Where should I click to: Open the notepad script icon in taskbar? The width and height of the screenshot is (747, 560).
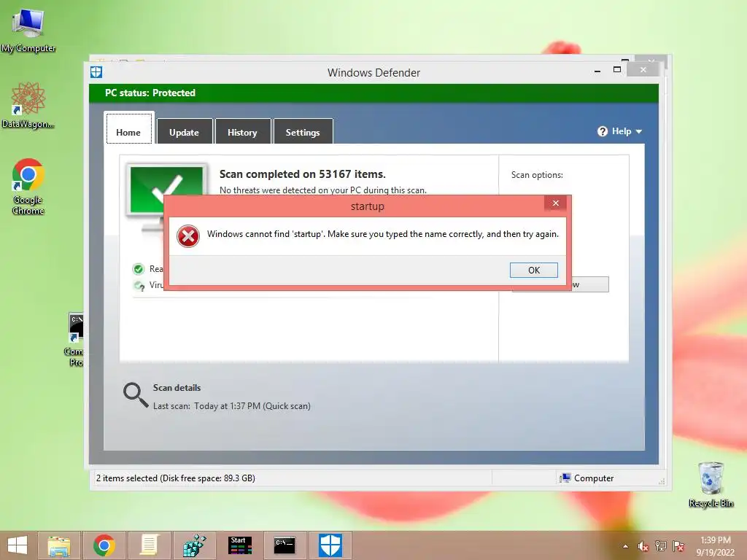tap(149, 545)
